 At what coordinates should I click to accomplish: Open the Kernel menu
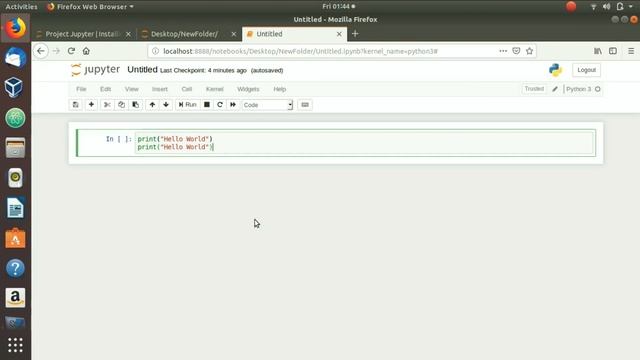click(x=215, y=89)
